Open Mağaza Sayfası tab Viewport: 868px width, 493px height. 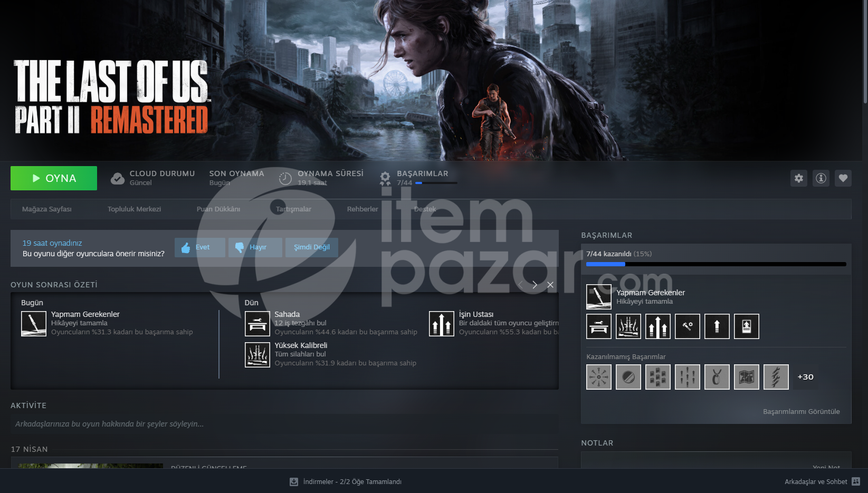coord(47,209)
